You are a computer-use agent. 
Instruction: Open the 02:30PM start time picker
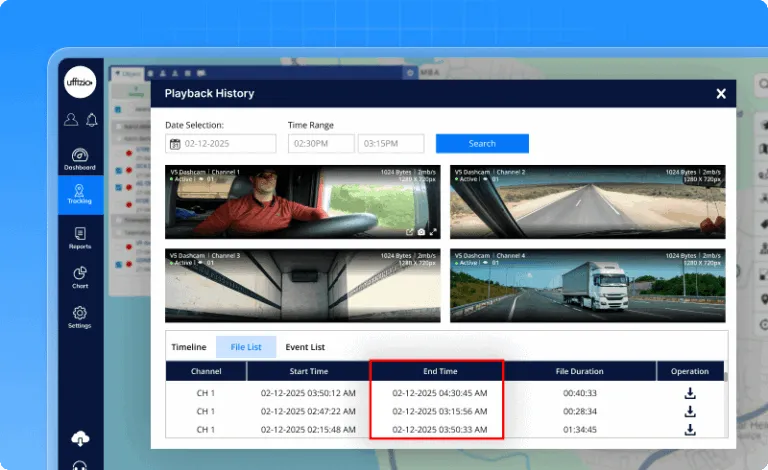(321, 144)
